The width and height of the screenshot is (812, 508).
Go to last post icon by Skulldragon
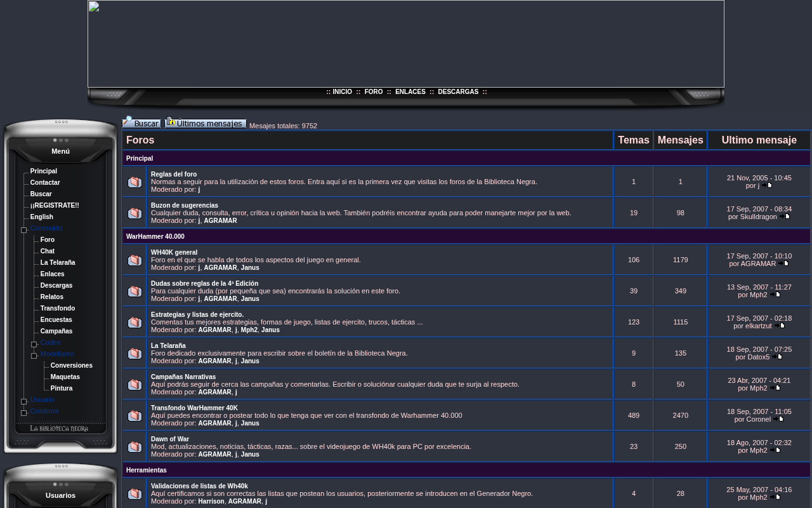tap(785, 217)
